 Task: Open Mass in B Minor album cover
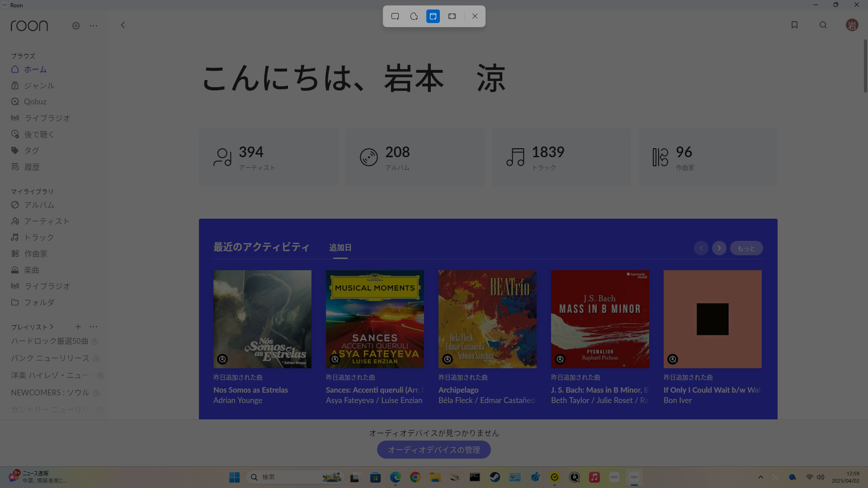click(600, 319)
